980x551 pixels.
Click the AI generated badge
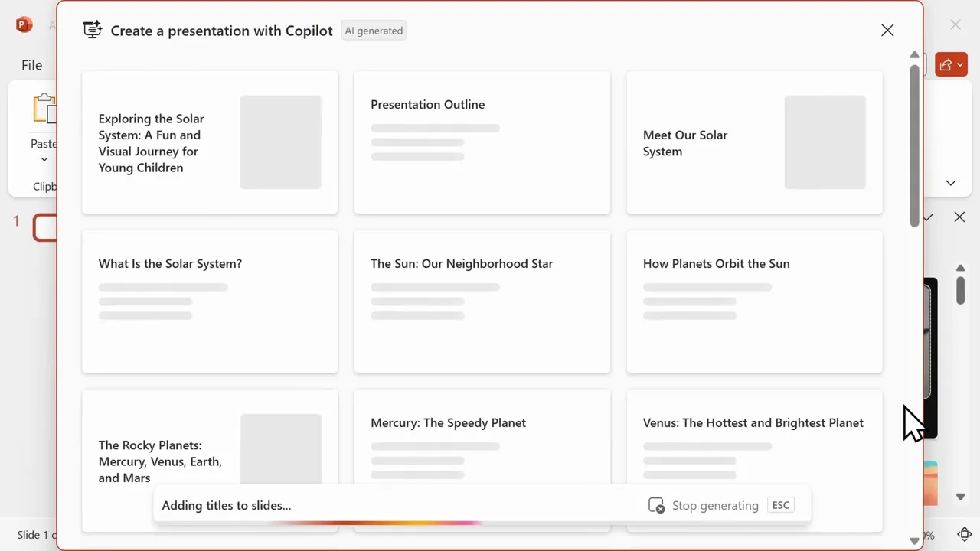coord(374,31)
